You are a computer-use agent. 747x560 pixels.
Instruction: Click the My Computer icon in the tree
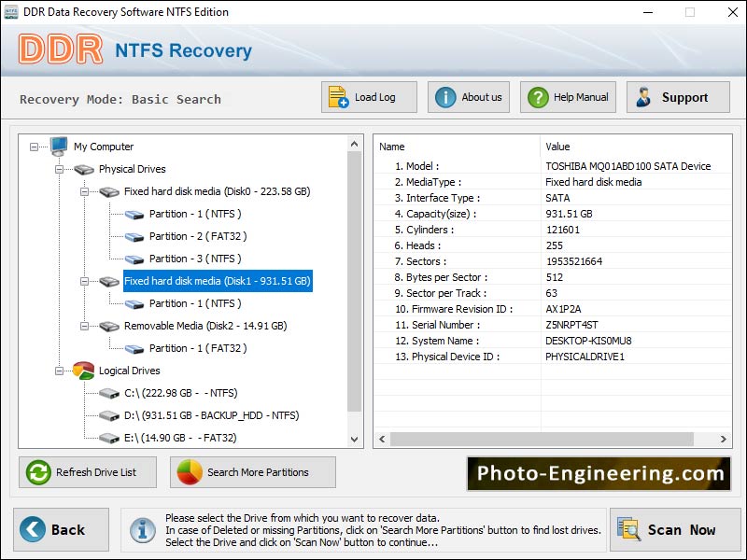point(58,146)
